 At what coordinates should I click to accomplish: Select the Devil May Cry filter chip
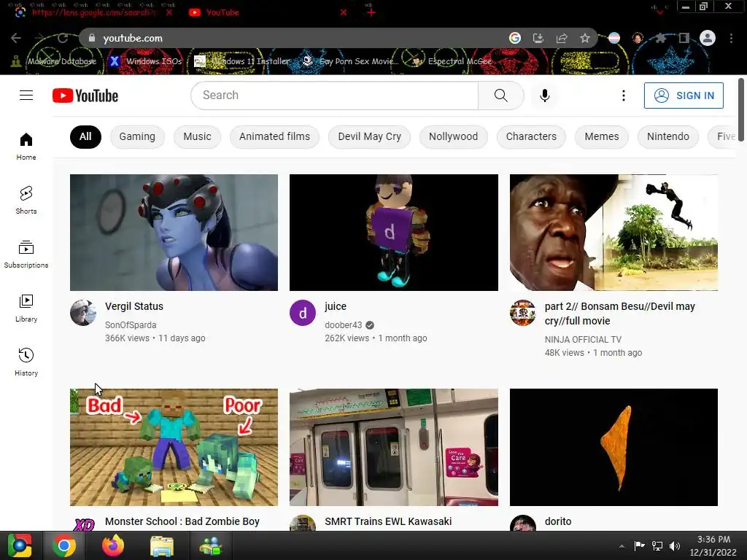click(370, 136)
